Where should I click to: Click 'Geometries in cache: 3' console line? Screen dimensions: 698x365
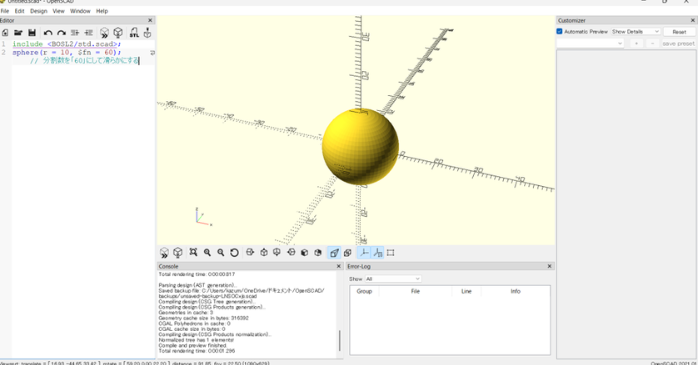tap(187, 313)
